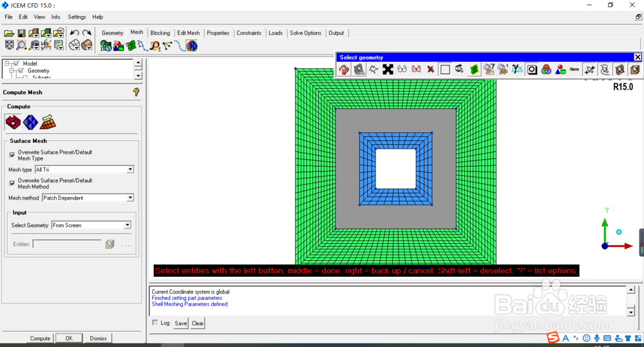Open the Surface Mesh Setup icon
Viewport: 644px width, 347px height.
click(x=131, y=46)
